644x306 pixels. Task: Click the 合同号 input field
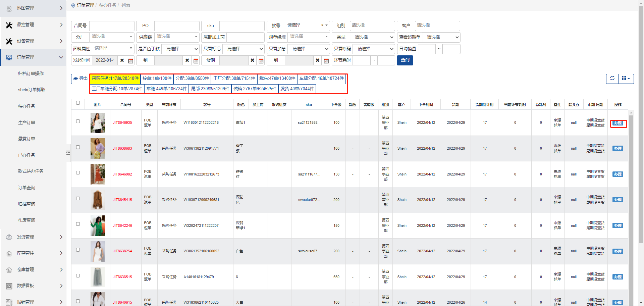tap(112, 26)
